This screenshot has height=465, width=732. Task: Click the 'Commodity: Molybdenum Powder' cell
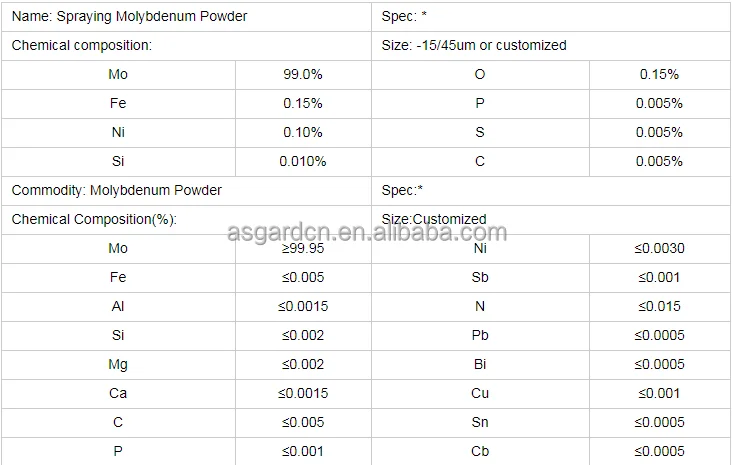(116, 190)
